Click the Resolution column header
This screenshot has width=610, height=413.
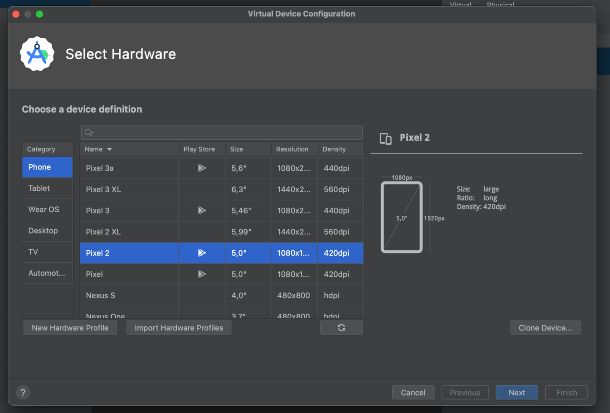coord(294,149)
